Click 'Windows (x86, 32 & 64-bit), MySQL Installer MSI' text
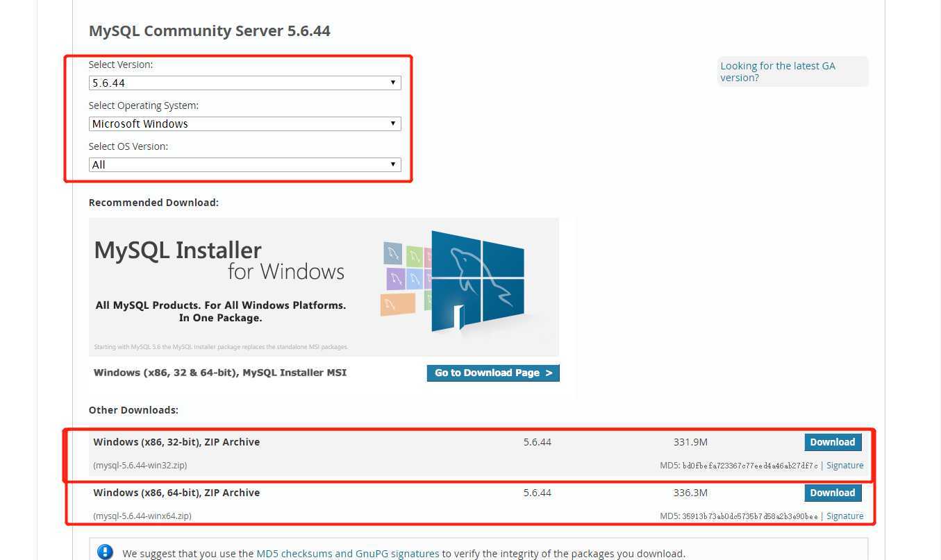 coord(220,373)
